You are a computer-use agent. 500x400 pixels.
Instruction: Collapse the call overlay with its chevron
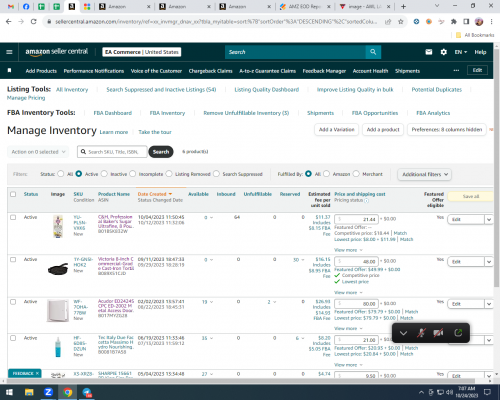pyautogui.click(x=403, y=333)
